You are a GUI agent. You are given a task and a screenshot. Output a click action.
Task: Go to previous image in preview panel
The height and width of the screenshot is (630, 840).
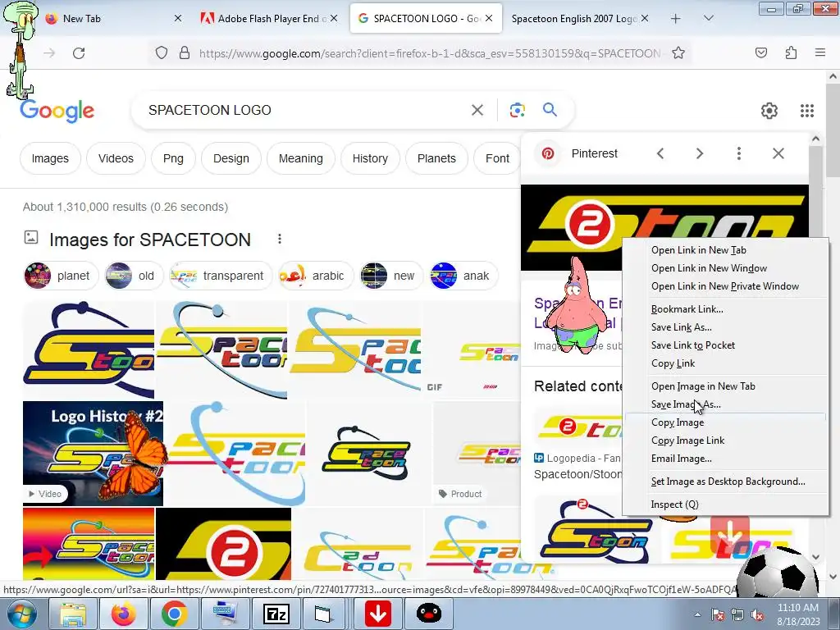(x=660, y=153)
